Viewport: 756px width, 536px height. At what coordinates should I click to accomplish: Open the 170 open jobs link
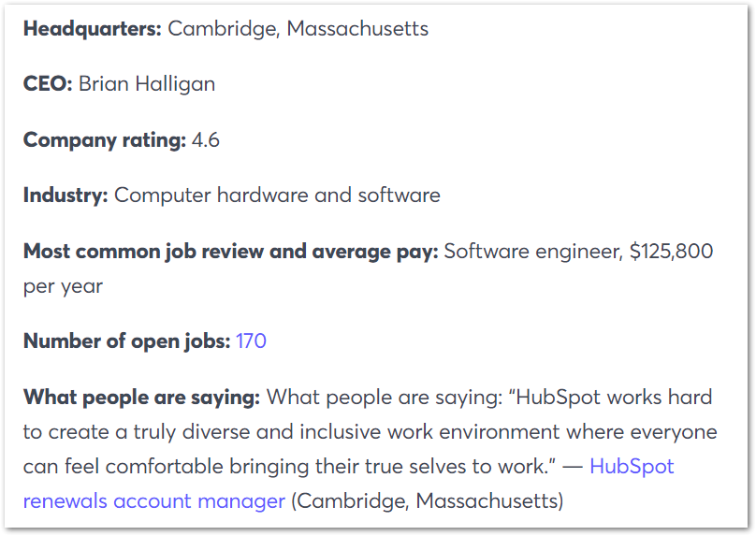(251, 341)
